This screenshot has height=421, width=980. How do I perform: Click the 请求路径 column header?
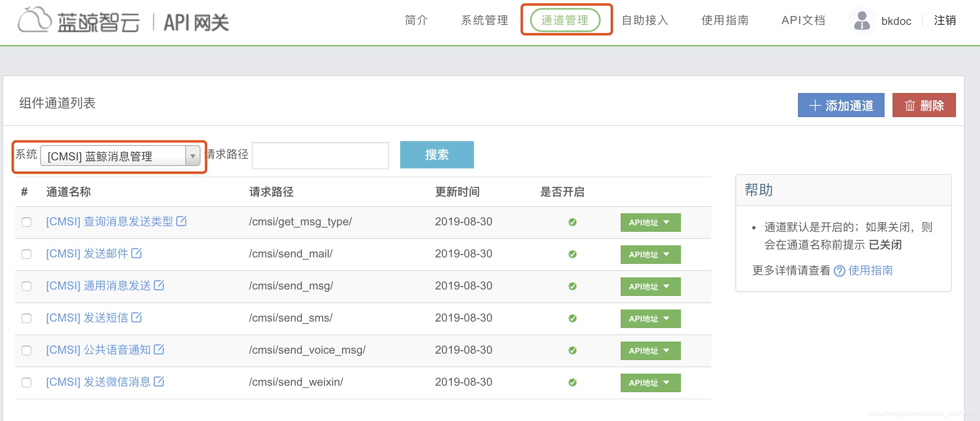tap(271, 192)
